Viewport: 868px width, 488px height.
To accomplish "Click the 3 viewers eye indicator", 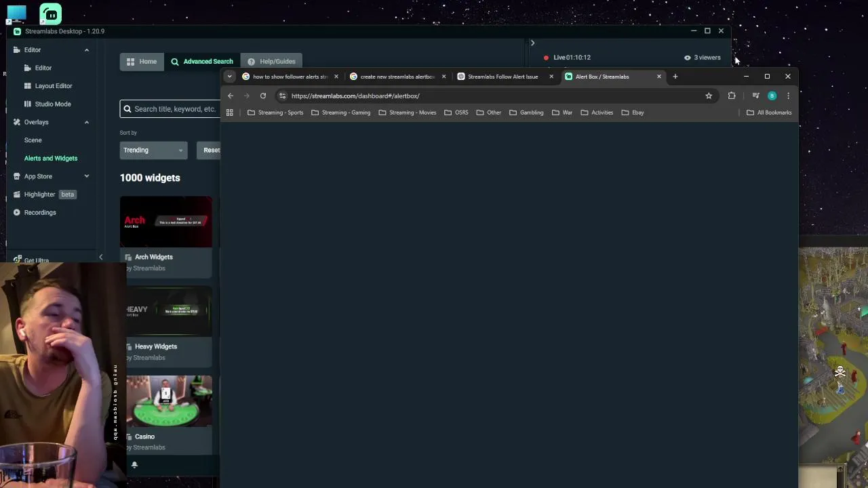I will click(702, 58).
